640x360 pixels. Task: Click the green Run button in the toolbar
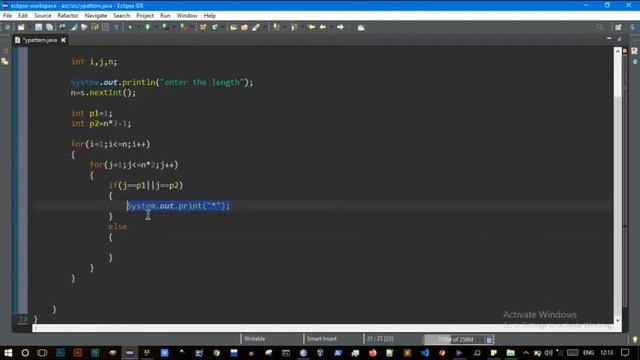[147, 27]
